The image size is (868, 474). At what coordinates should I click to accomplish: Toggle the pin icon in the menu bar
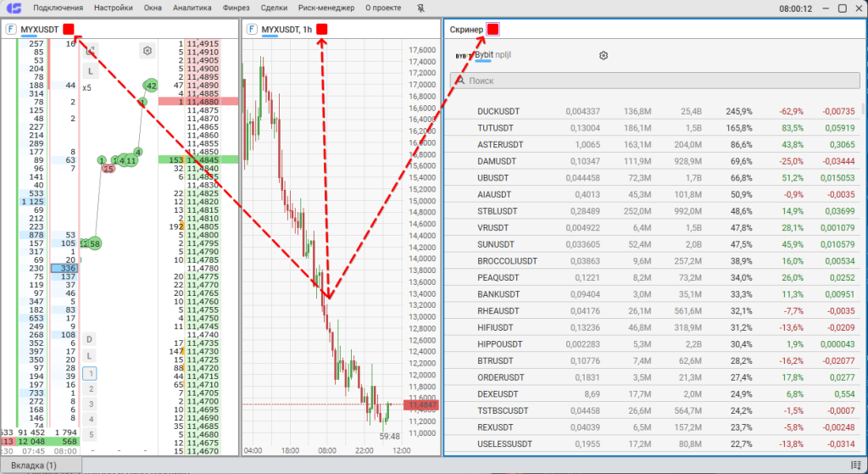point(420,8)
